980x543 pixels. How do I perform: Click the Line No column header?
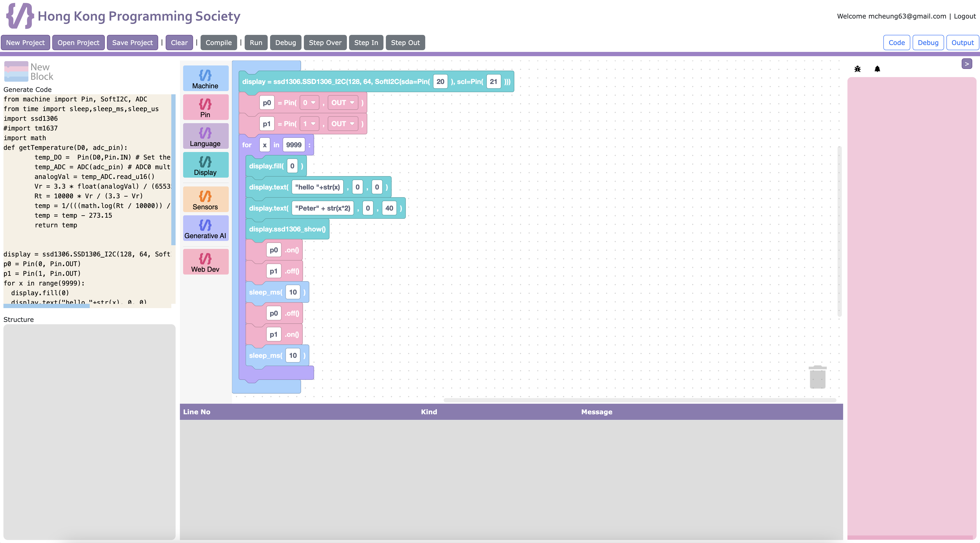tap(197, 412)
